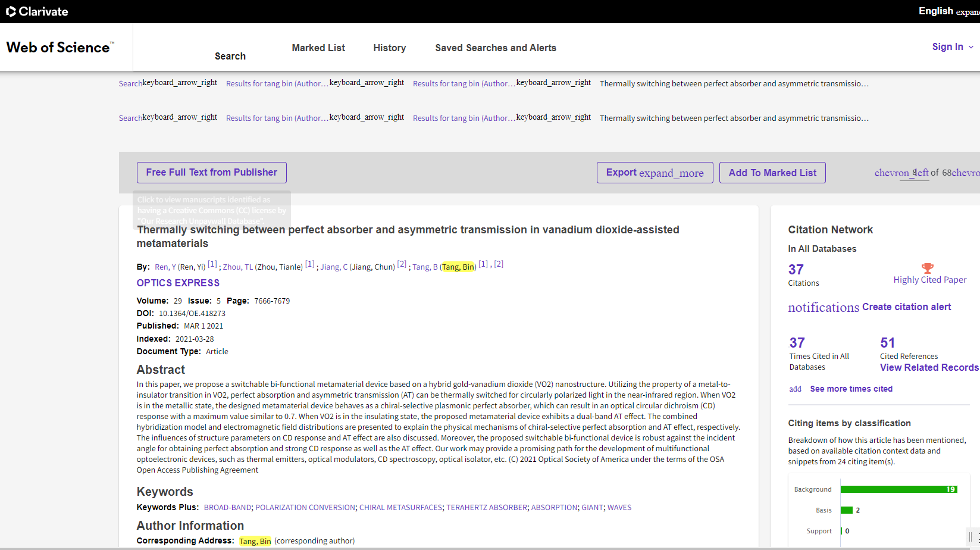Open the Sign In dropdown
This screenshot has height=550, width=980.
953,47
